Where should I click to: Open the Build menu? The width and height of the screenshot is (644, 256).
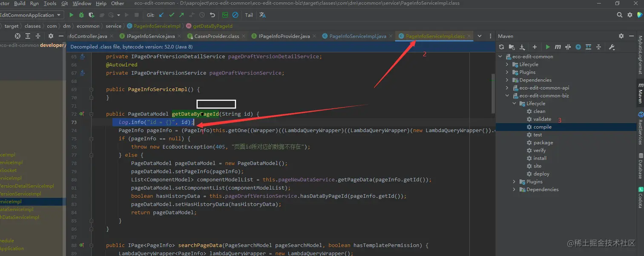pyautogui.click(x=20, y=3)
